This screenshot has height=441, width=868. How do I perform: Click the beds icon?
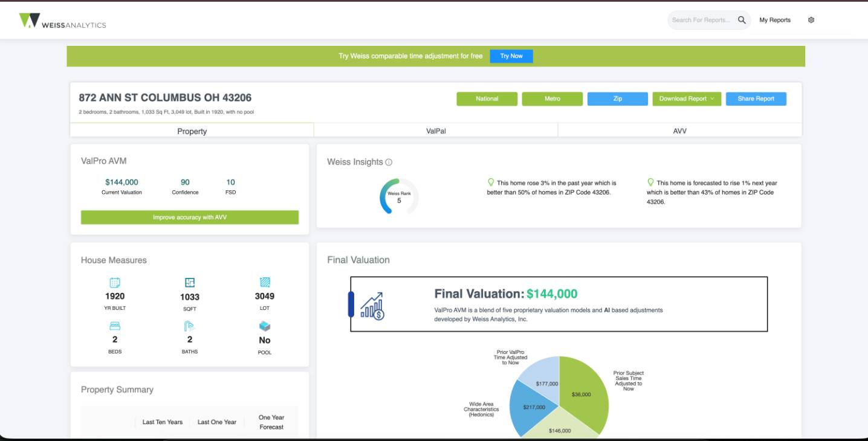pyautogui.click(x=115, y=326)
